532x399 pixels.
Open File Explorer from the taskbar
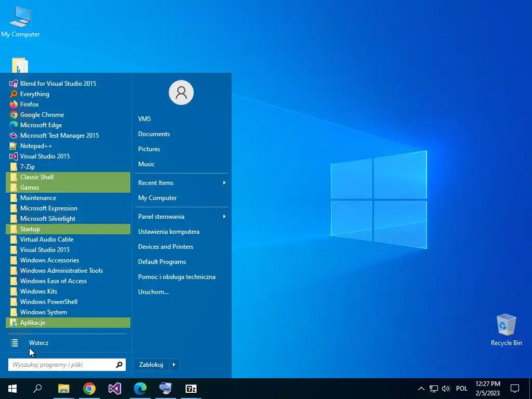[x=63, y=389]
